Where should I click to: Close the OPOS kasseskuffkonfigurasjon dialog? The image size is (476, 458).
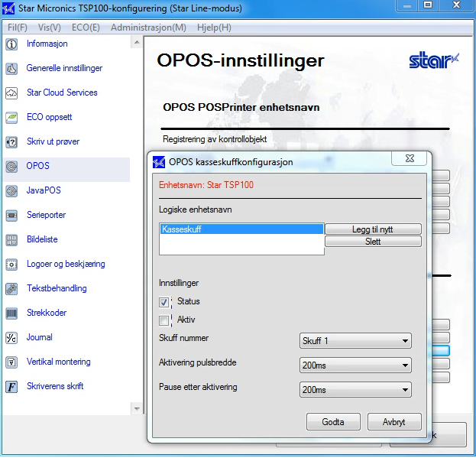410,158
